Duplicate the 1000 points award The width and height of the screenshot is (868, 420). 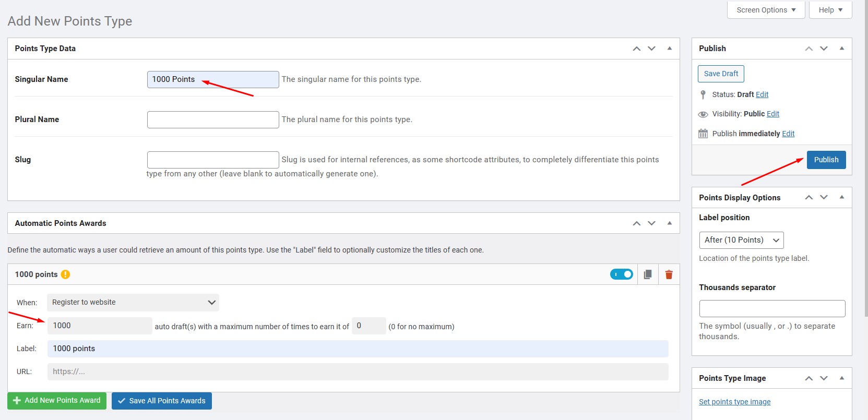[648, 274]
